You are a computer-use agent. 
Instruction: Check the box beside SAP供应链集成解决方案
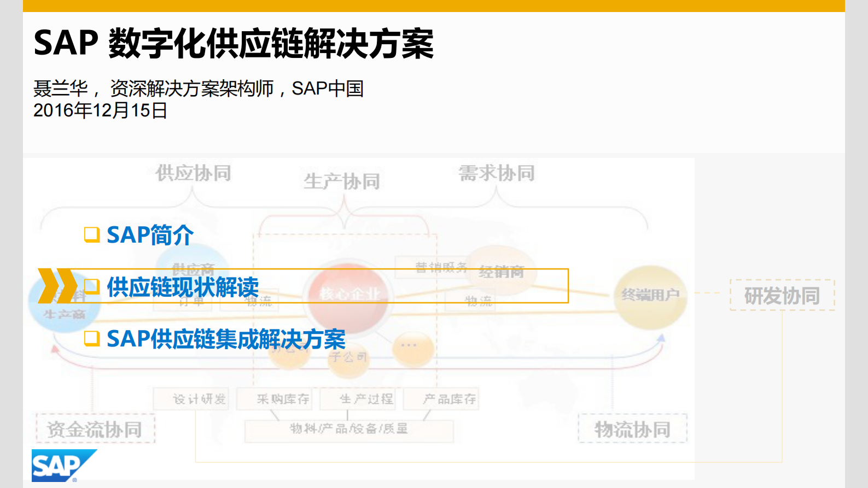pyautogui.click(x=92, y=339)
